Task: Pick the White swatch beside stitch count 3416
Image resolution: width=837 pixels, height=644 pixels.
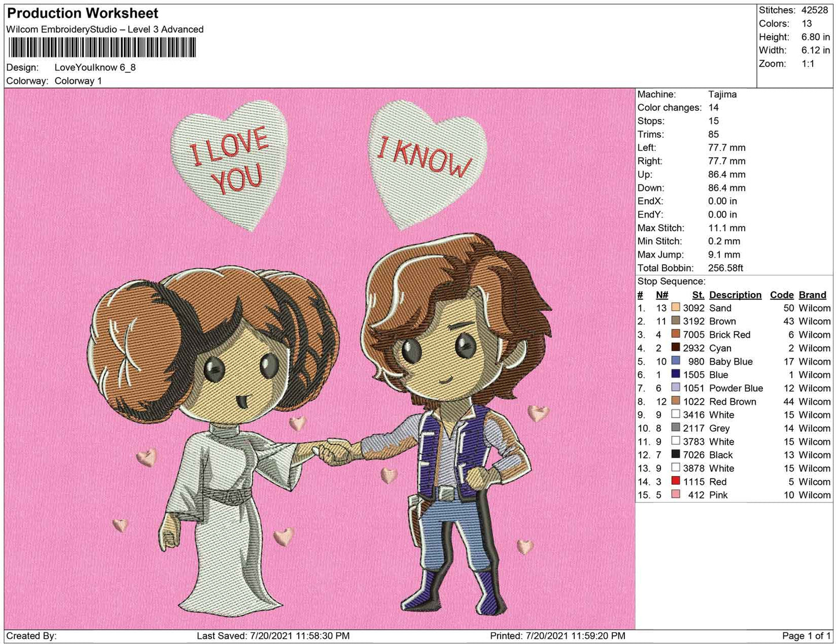Action: coord(675,415)
